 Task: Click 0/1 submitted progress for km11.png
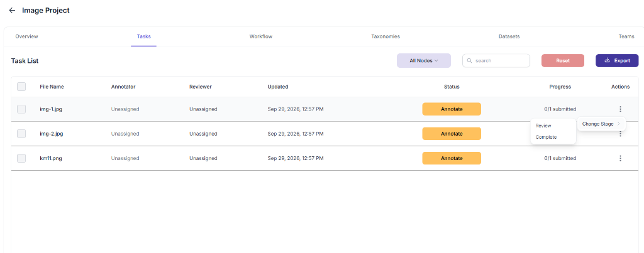(x=560, y=158)
